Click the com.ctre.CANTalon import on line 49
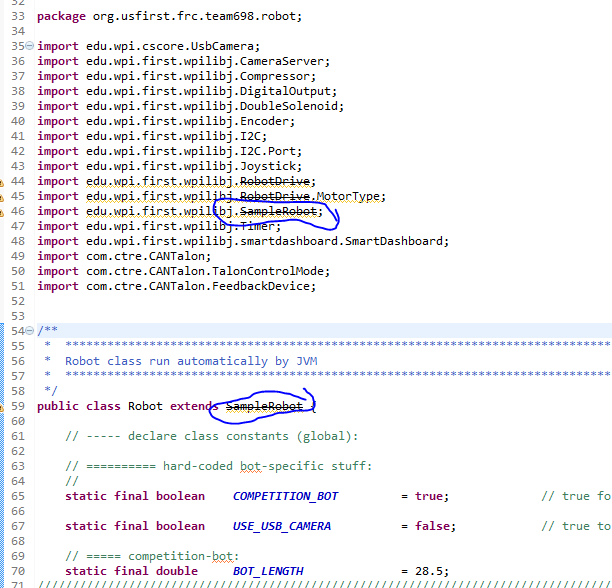Image resolution: width=612 pixels, height=588 pixels. tap(124, 256)
